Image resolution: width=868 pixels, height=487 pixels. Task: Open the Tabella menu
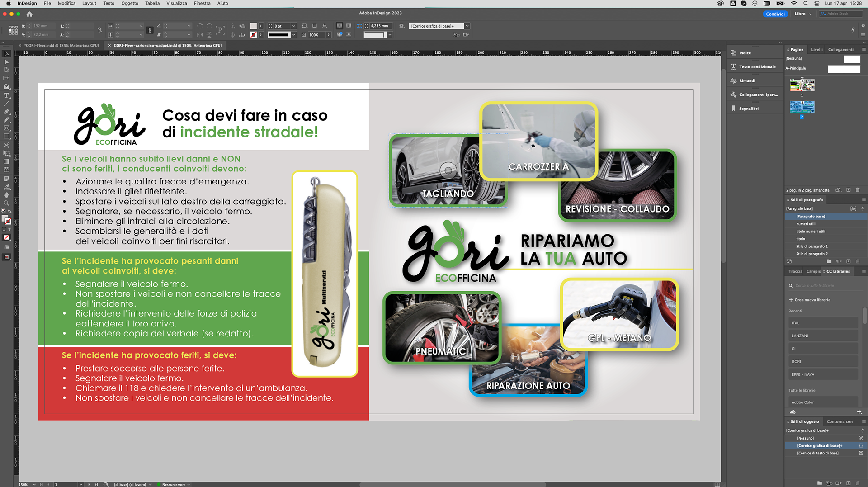(152, 3)
